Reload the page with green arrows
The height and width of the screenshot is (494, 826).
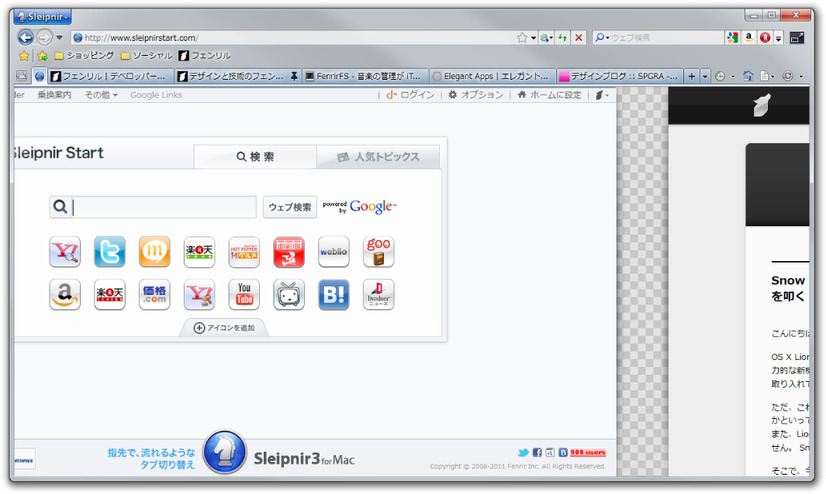pos(563,37)
